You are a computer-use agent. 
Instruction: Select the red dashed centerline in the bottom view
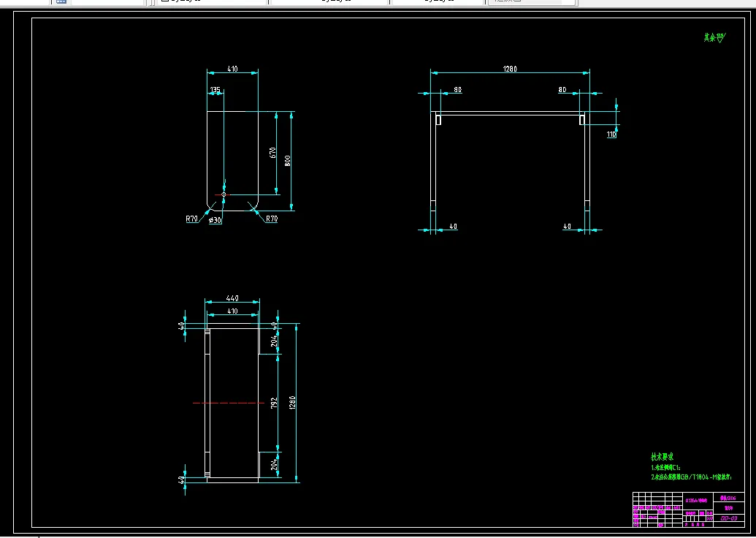coord(228,403)
